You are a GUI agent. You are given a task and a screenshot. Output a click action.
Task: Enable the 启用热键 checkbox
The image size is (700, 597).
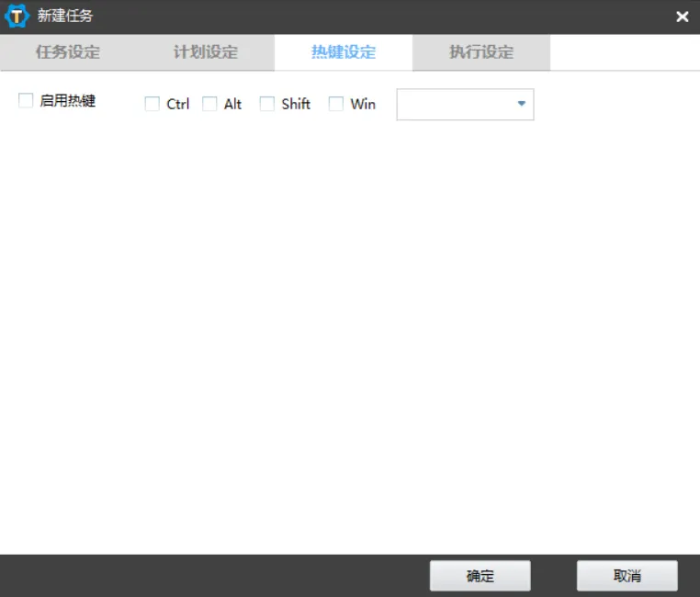point(26,100)
